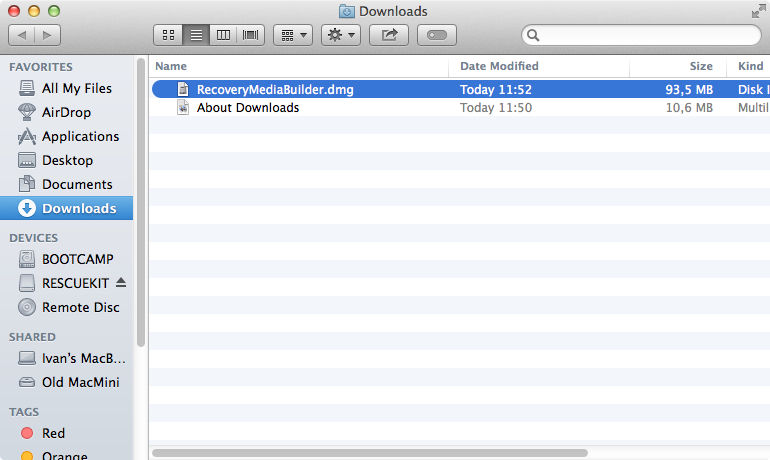
Task: Open AirDrop in the sidebar
Action: click(66, 112)
